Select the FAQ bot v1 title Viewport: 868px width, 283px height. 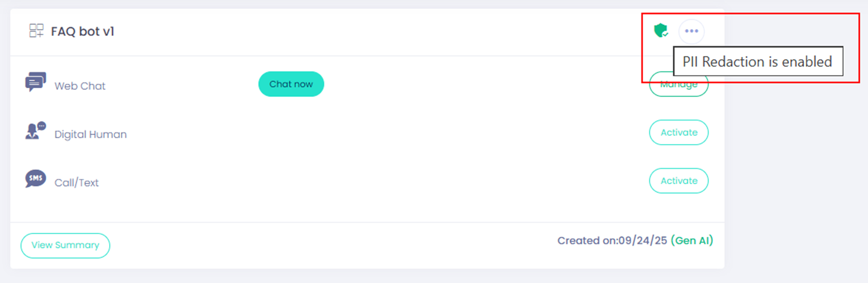(83, 31)
